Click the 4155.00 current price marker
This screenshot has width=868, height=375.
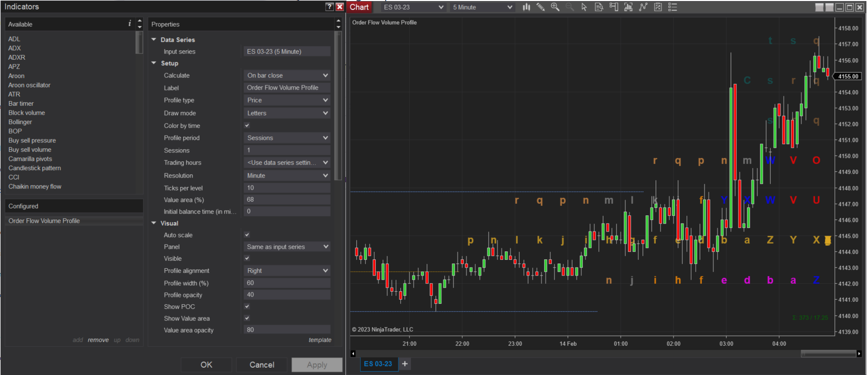pos(848,76)
